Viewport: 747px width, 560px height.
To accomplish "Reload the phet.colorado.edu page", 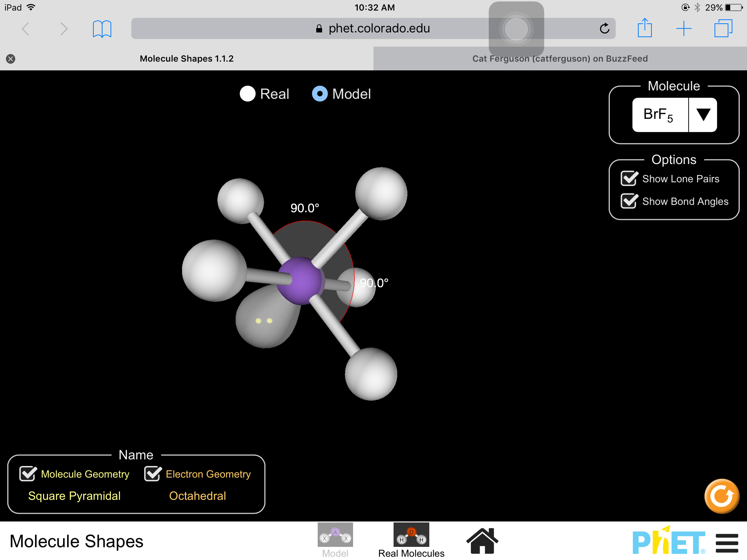I will pyautogui.click(x=604, y=28).
